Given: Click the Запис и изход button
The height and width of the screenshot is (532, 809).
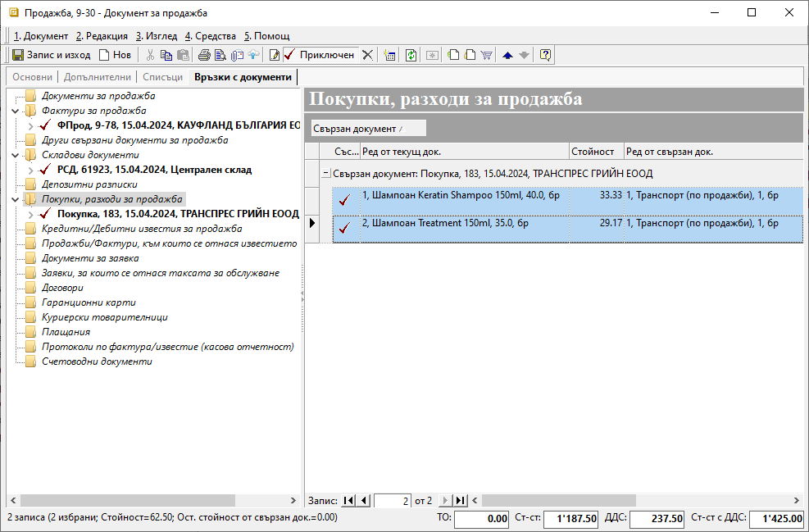Looking at the screenshot, I should [x=51, y=55].
